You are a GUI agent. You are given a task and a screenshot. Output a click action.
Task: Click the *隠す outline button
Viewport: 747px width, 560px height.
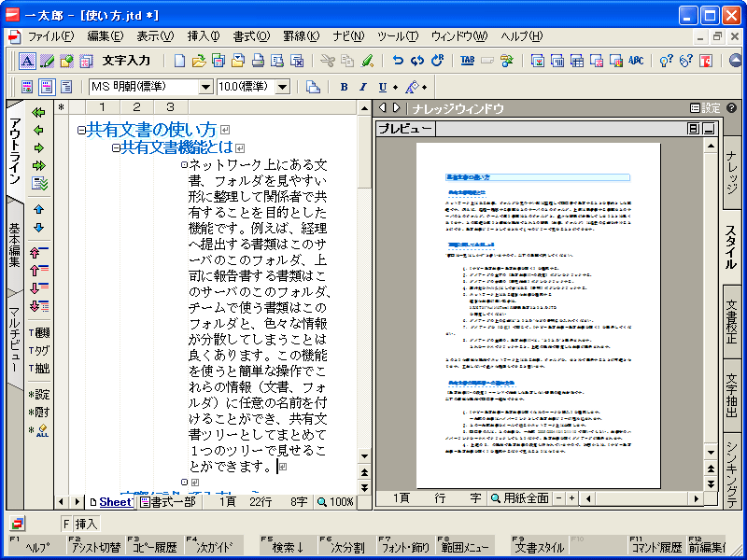(x=39, y=412)
